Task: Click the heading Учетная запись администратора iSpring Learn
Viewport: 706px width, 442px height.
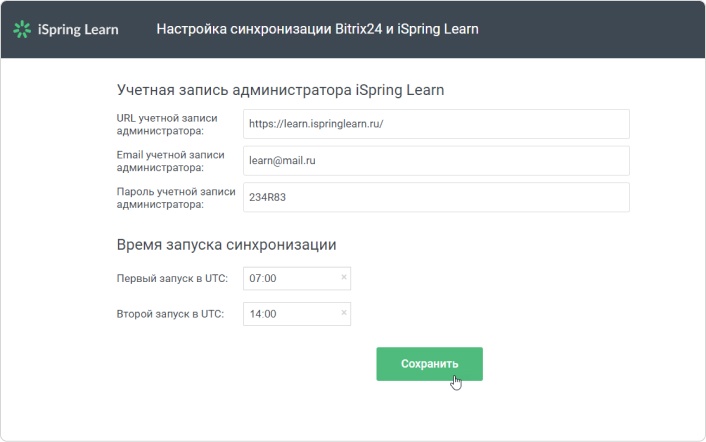Action: [281, 90]
